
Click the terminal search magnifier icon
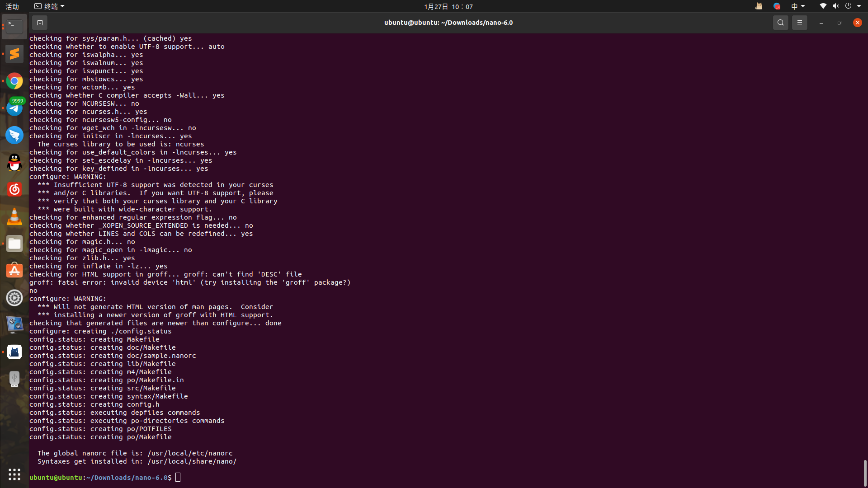tap(780, 23)
